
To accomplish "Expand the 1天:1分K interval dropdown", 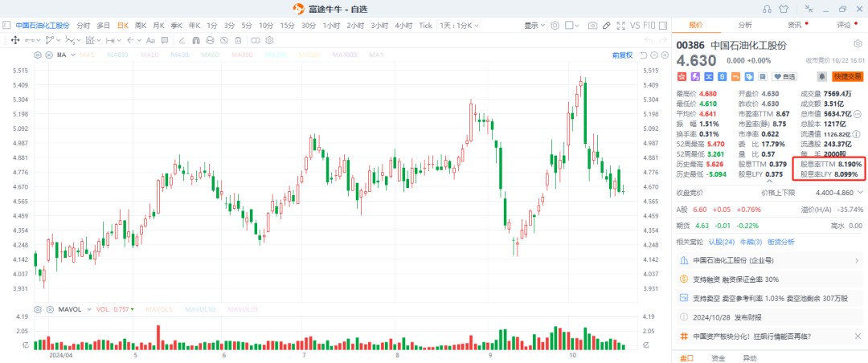I will [460, 26].
